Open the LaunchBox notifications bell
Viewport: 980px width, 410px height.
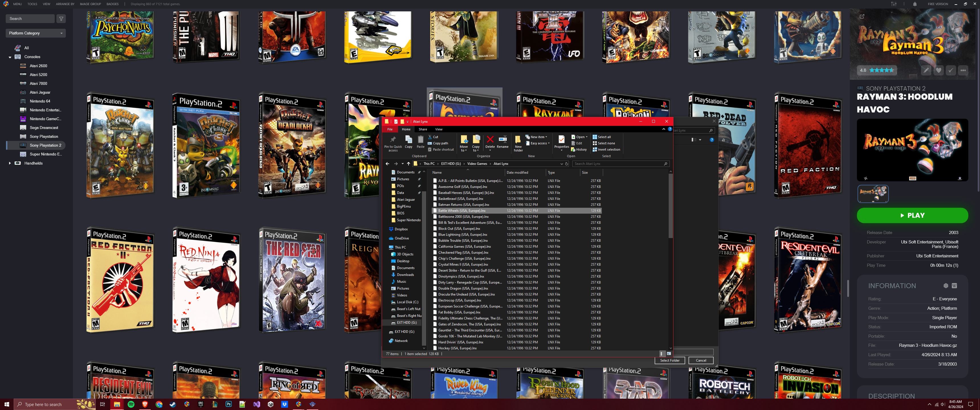click(x=914, y=4)
